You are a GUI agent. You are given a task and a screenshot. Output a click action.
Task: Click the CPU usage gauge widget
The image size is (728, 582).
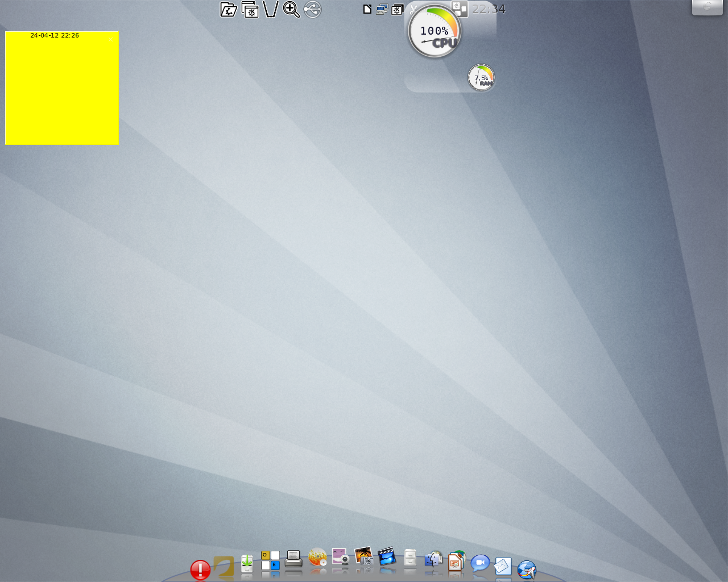click(x=435, y=32)
